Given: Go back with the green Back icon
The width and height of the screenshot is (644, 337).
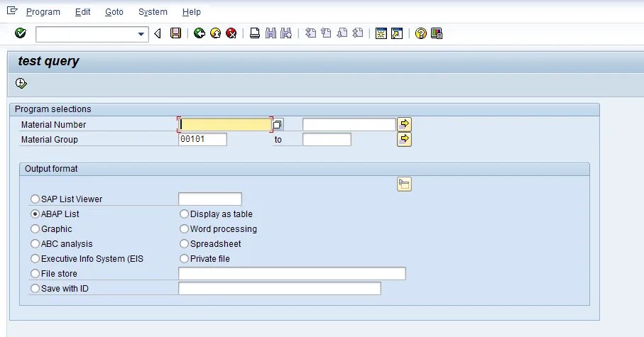Looking at the screenshot, I should (x=200, y=33).
